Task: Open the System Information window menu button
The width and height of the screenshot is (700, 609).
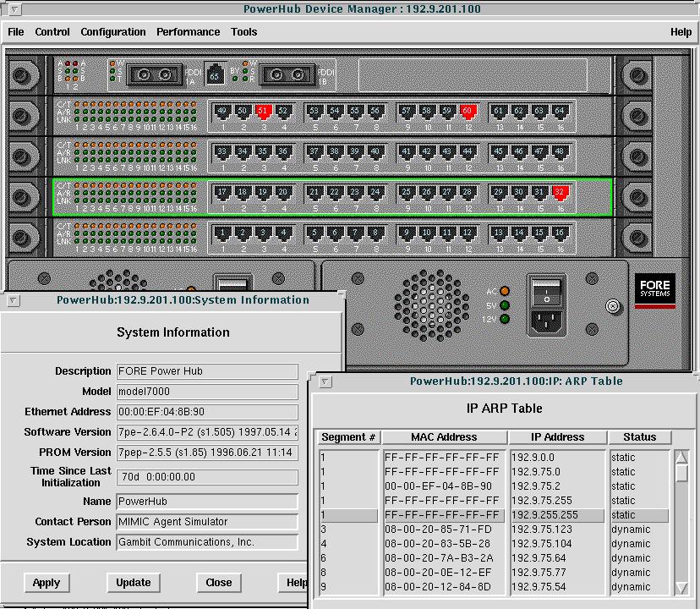Action: pyautogui.click(x=14, y=301)
